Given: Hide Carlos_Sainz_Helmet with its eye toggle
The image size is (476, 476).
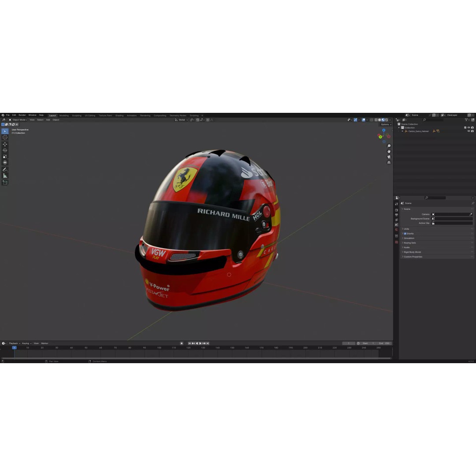Looking at the screenshot, I should (469, 131).
